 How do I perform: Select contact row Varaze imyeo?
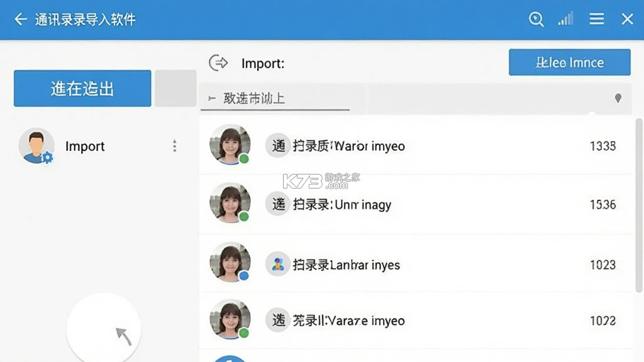(416, 321)
